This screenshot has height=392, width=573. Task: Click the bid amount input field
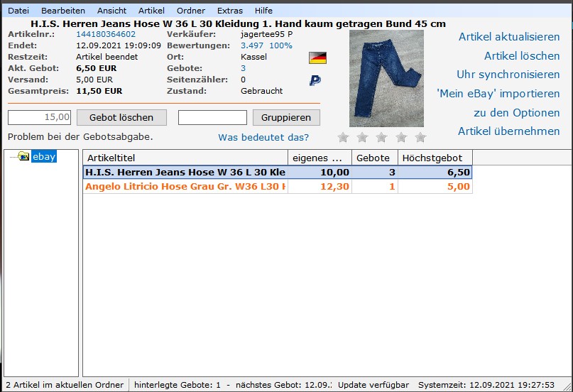(40, 117)
